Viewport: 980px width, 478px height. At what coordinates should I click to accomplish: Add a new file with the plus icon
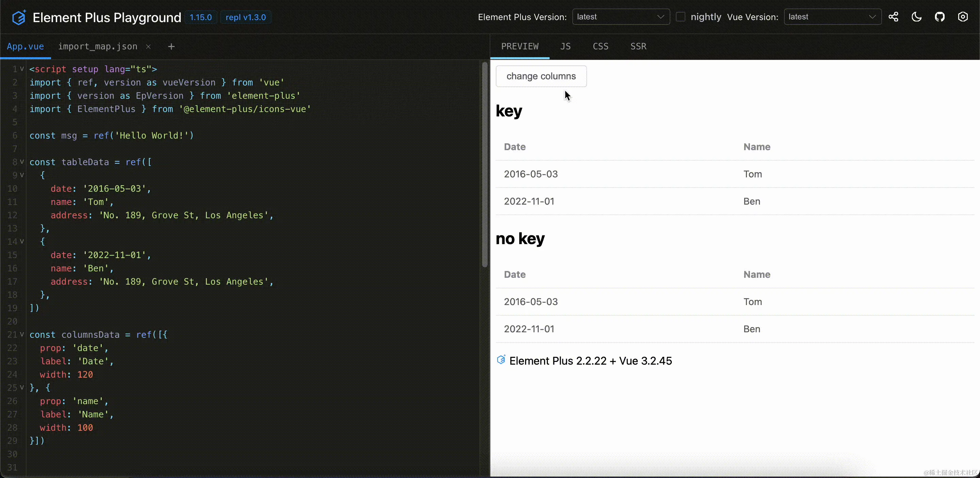pos(171,46)
